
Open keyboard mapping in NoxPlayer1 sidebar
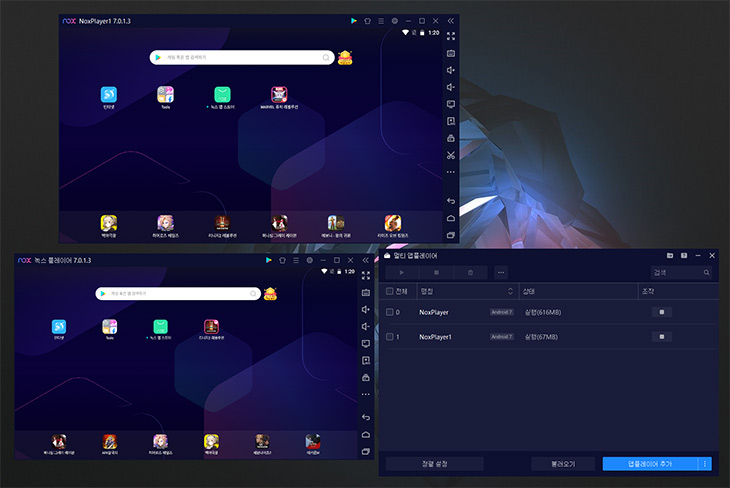(x=451, y=53)
